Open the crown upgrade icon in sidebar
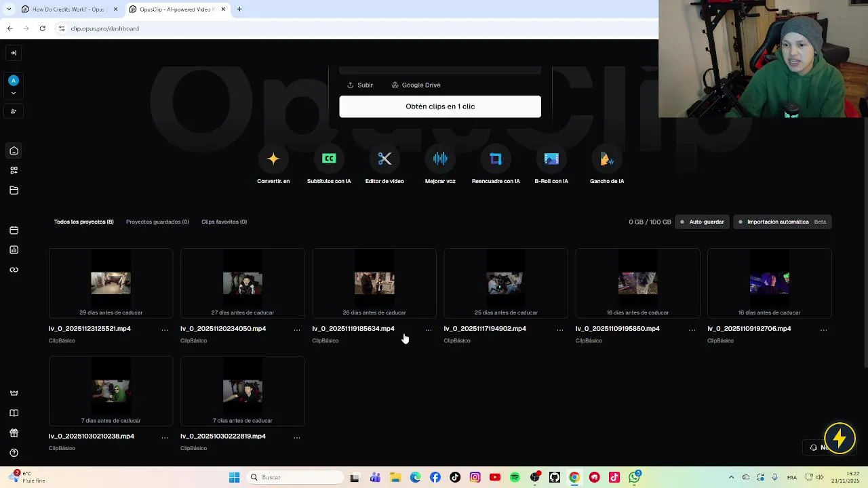The width and height of the screenshot is (868, 488). (14, 393)
